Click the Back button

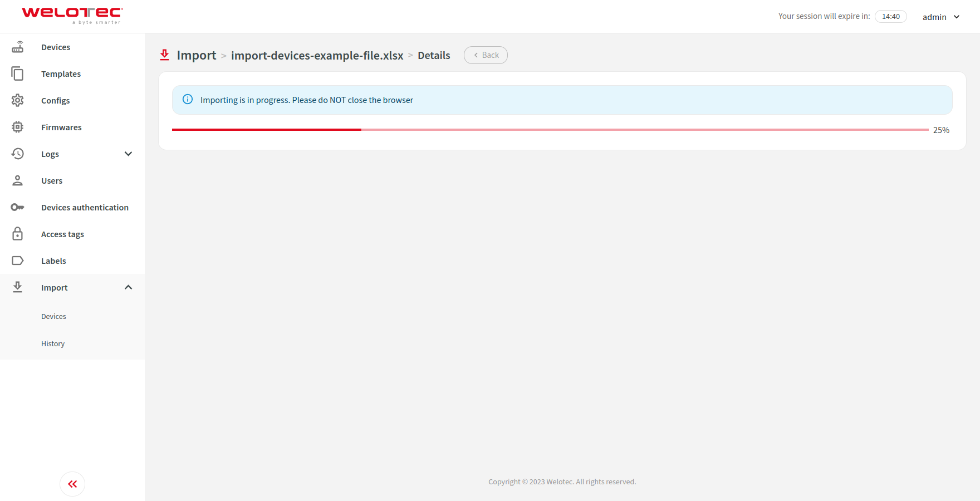pyautogui.click(x=486, y=55)
